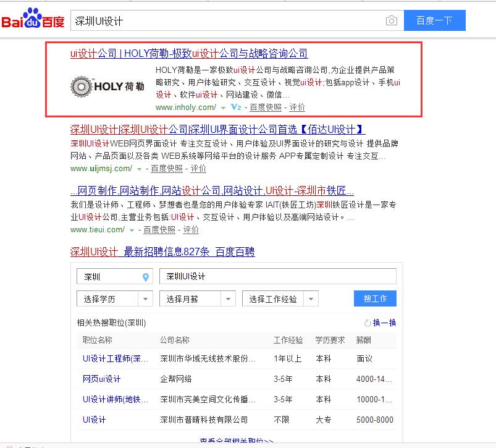Click 评价 for www.uijmsj.com result
This screenshot has height=448, width=496.
(x=198, y=169)
